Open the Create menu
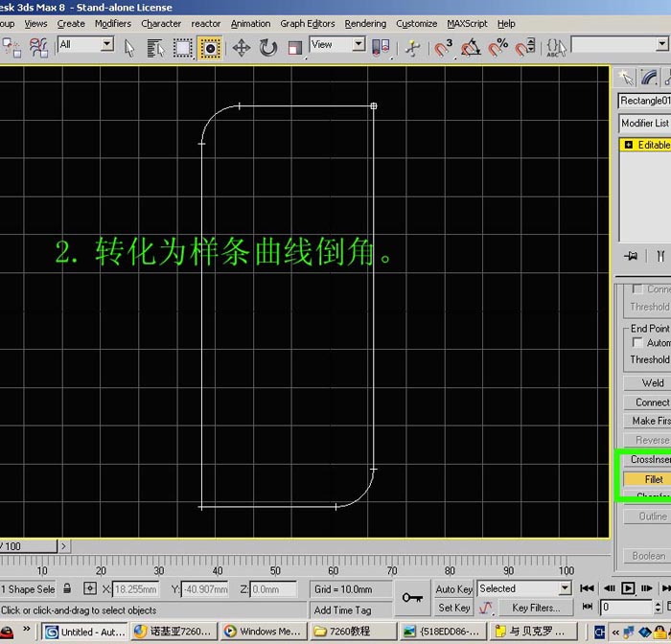Screen dimensions: 671x644 coord(71,24)
